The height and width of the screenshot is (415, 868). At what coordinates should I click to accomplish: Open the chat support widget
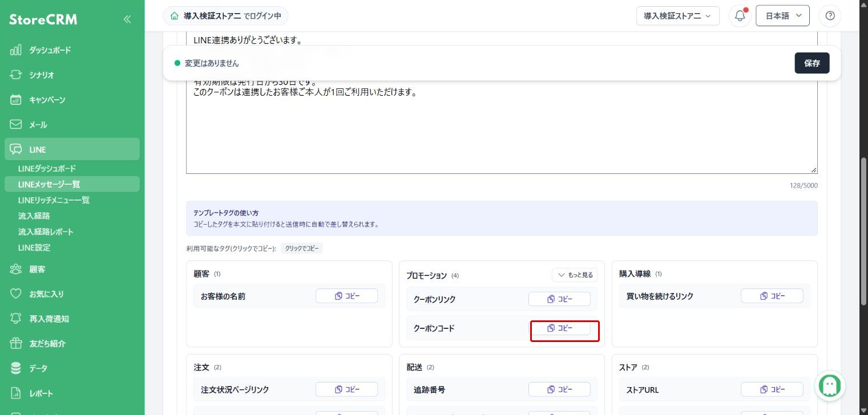tap(830, 385)
